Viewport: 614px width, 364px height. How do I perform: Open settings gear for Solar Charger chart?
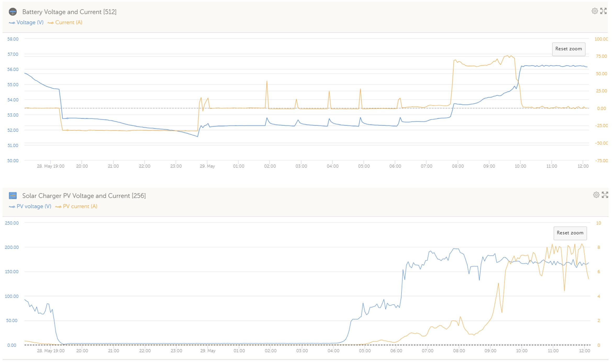pyautogui.click(x=596, y=195)
